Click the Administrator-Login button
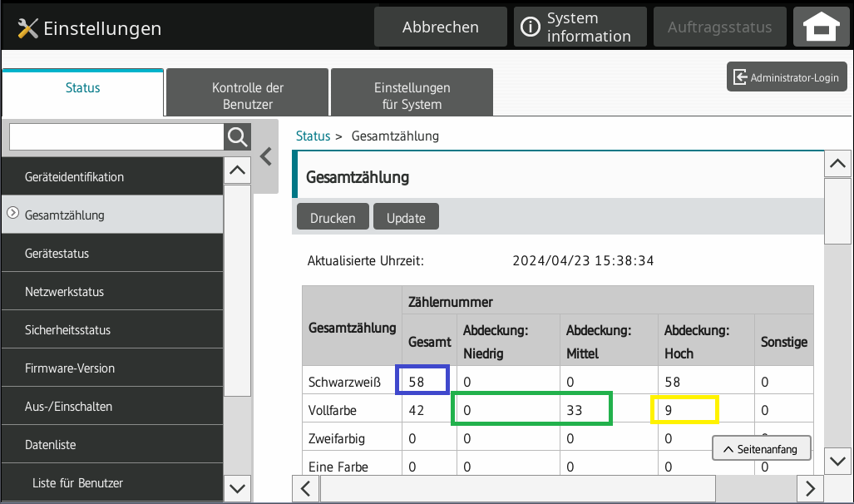Image resolution: width=854 pixels, height=504 pixels. point(786,77)
